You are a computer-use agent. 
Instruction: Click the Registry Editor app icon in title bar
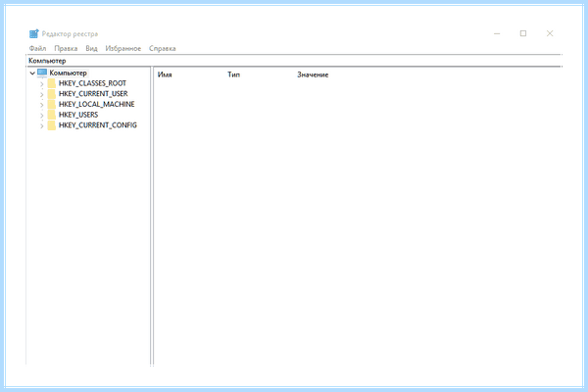click(33, 33)
